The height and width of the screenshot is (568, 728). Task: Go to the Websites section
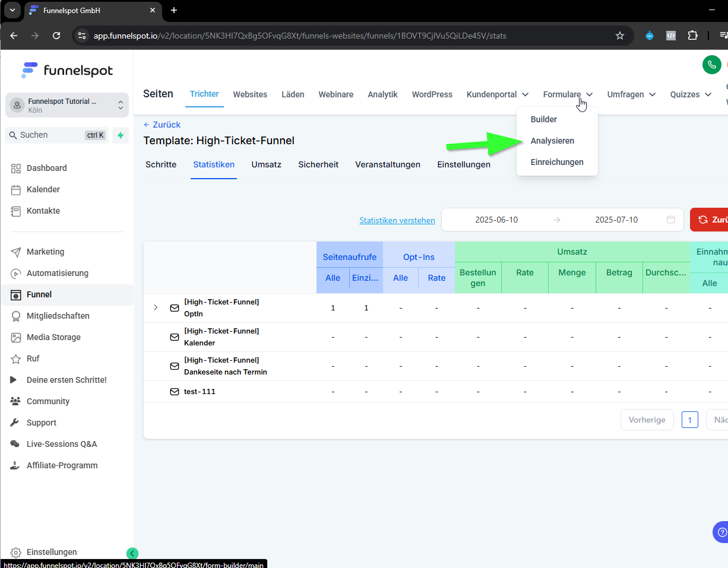[x=250, y=94]
